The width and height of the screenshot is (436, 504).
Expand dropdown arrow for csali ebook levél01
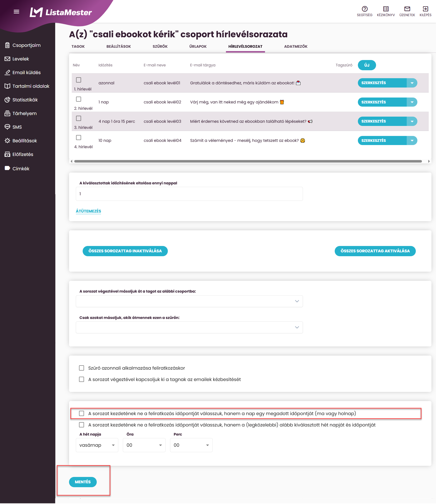(x=412, y=83)
